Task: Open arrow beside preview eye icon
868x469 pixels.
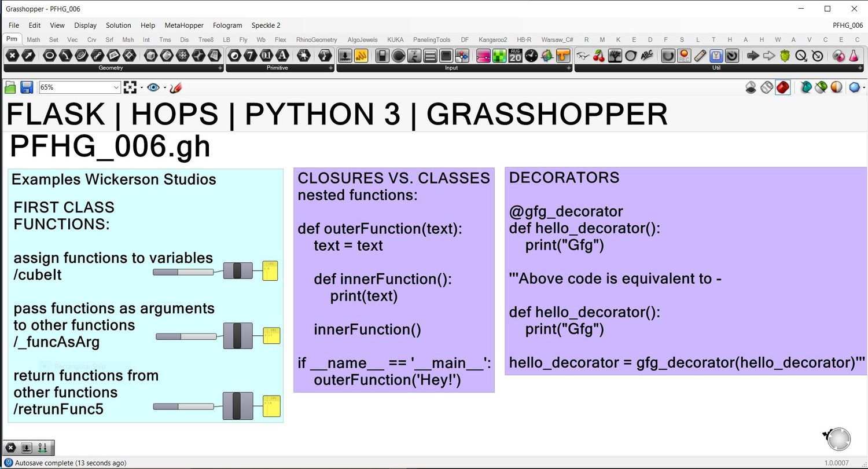Action: pyautogui.click(x=165, y=88)
